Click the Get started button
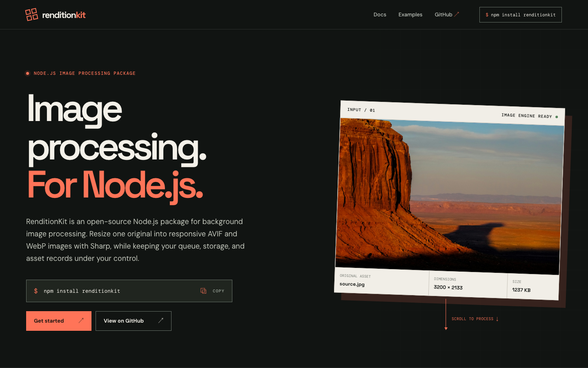The width and height of the screenshot is (588, 368). [x=59, y=321]
